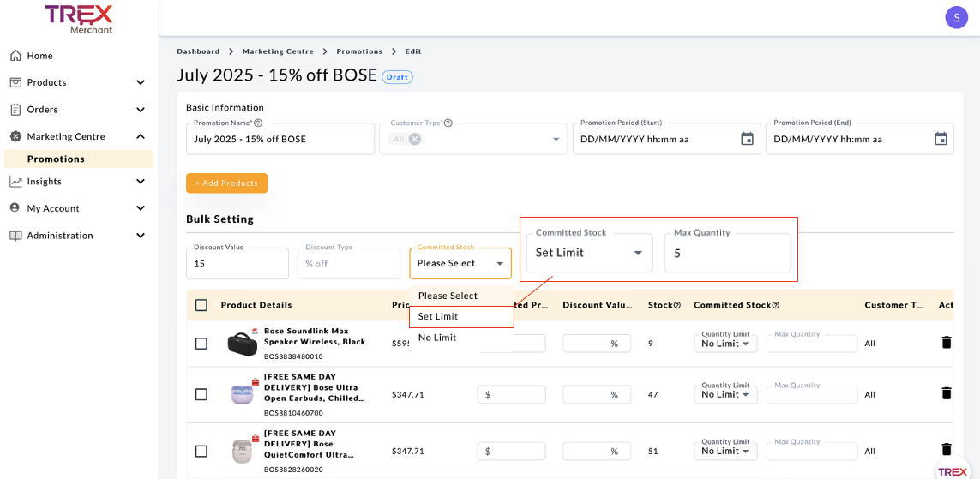
Task: Toggle the select-all products checkbox in header
Action: (x=201, y=305)
